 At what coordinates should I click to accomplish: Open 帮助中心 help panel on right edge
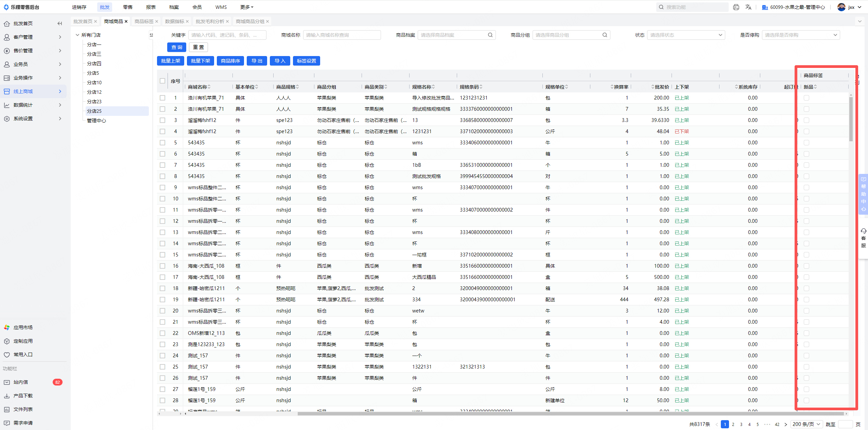click(863, 194)
